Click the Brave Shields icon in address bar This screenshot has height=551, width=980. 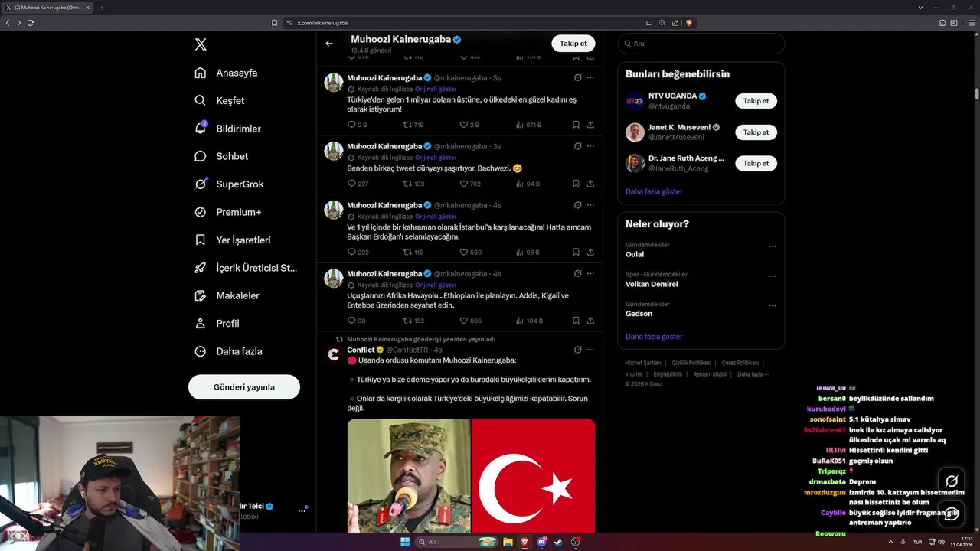tap(688, 23)
